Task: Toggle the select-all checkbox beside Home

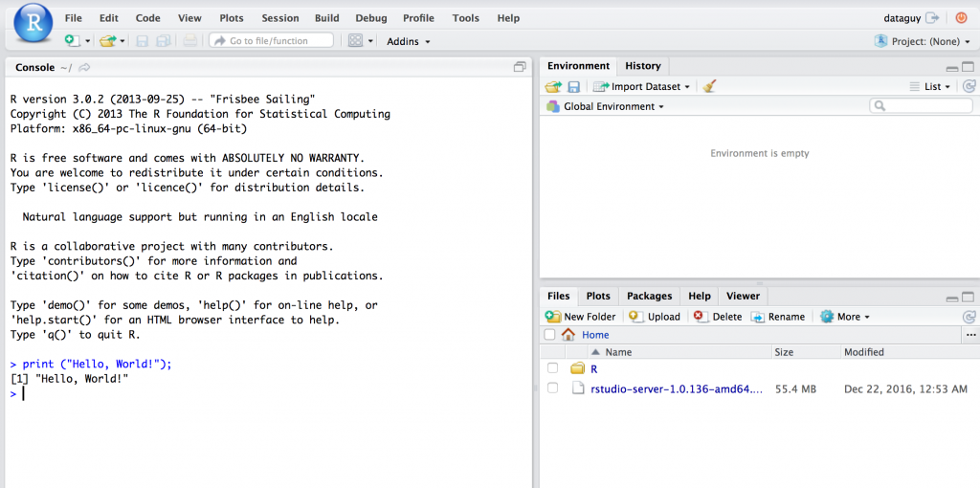Action: [549, 335]
